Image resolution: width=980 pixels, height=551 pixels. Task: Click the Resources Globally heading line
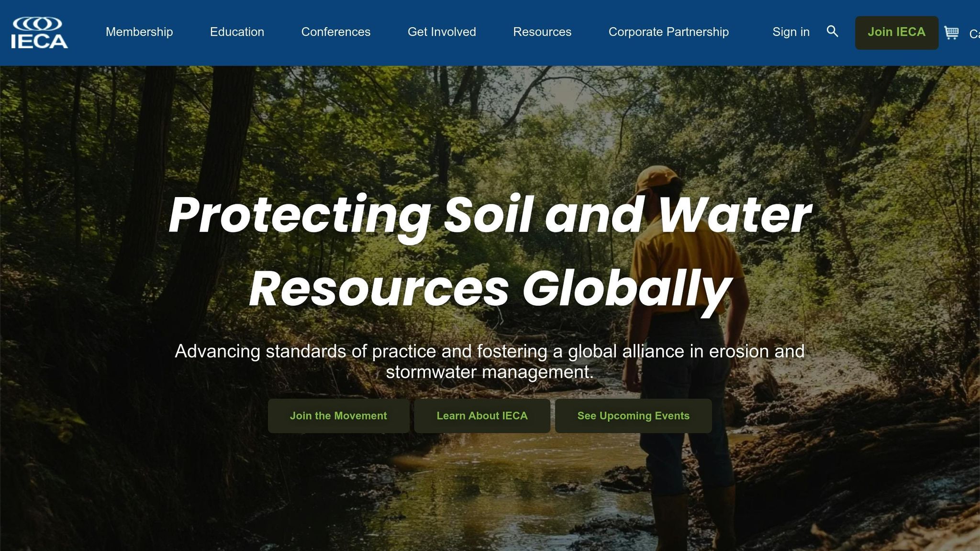tap(490, 289)
